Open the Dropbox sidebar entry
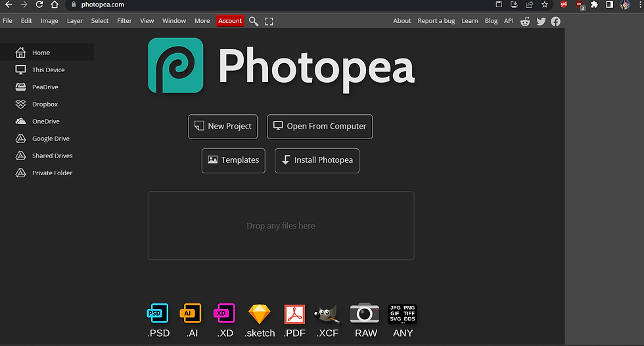644x346 pixels. (x=47, y=104)
